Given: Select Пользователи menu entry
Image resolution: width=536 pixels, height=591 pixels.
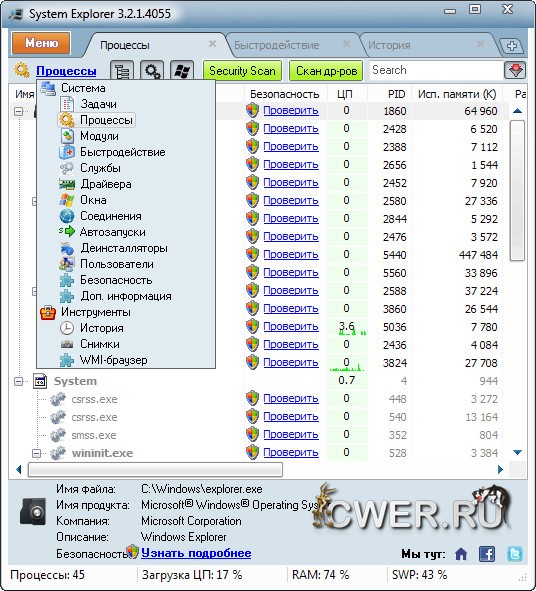Looking at the screenshot, I should 116,264.
